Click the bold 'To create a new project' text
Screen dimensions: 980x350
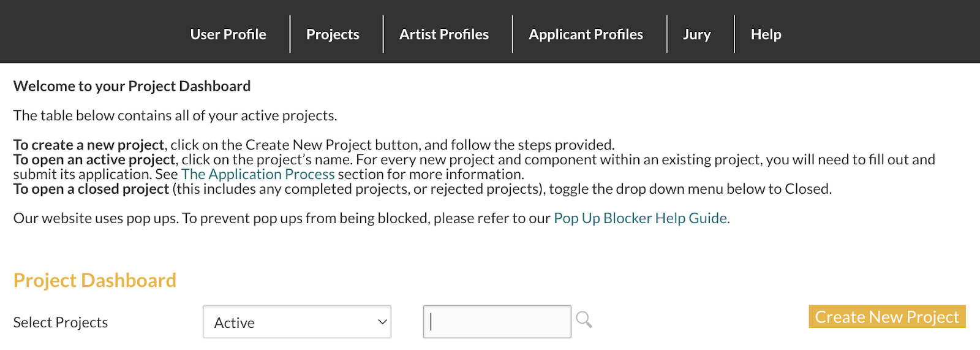[89, 145]
